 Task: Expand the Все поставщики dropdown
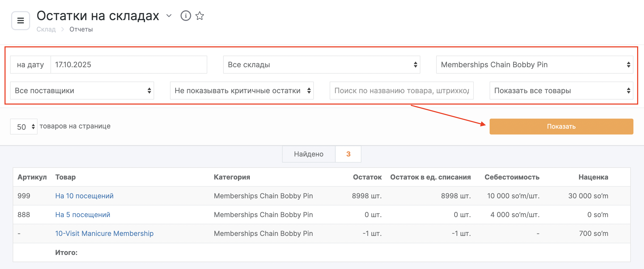coord(82,91)
